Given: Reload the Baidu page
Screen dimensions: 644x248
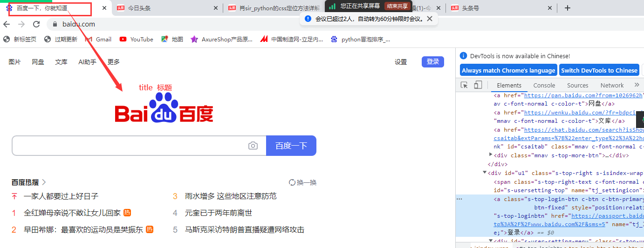Looking at the screenshot, I should [36, 24].
